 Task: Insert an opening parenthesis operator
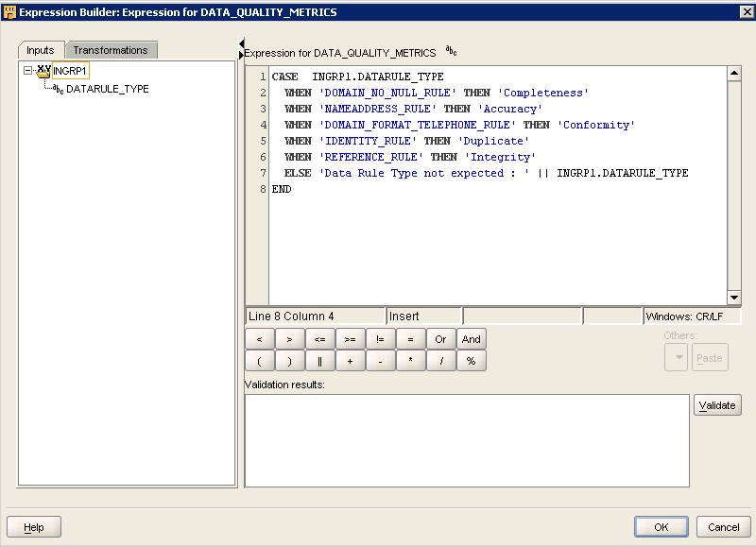pyautogui.click(x=260, y=360)
